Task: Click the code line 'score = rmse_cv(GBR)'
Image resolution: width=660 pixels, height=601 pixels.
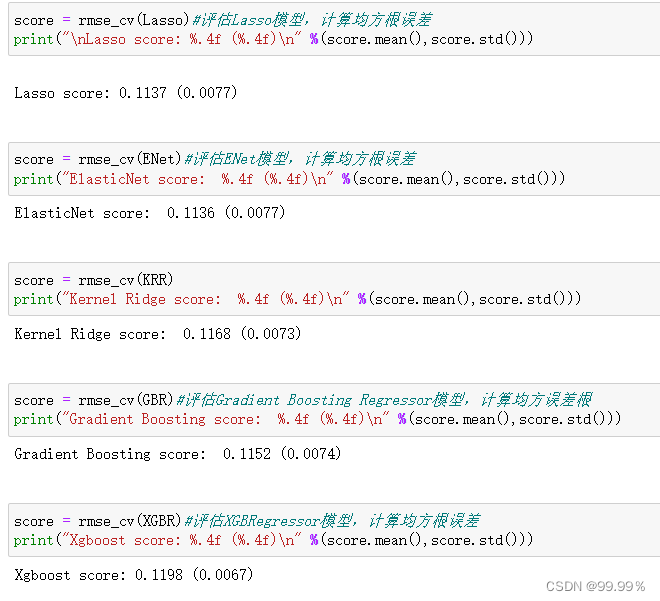Action: click(93, 400)
